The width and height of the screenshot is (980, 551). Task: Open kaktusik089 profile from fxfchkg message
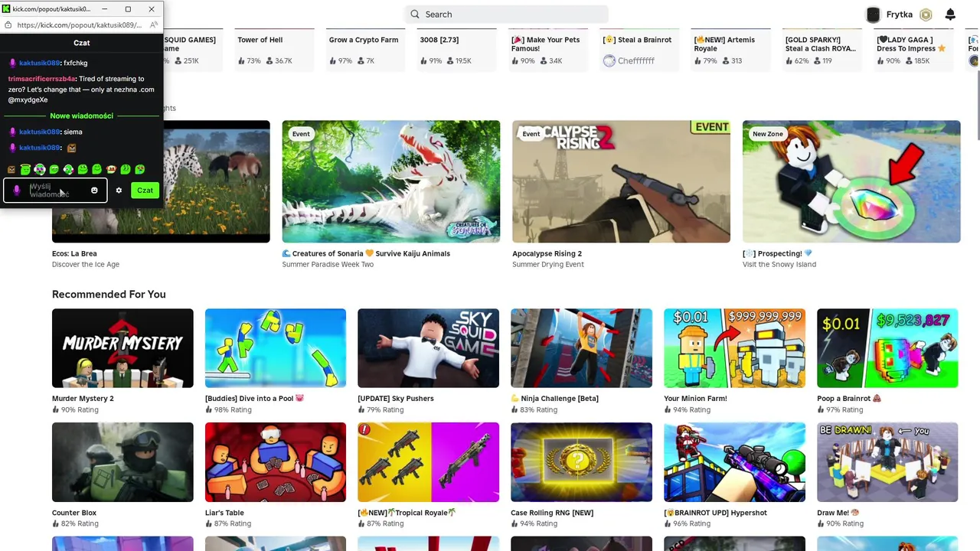[39, 63]
